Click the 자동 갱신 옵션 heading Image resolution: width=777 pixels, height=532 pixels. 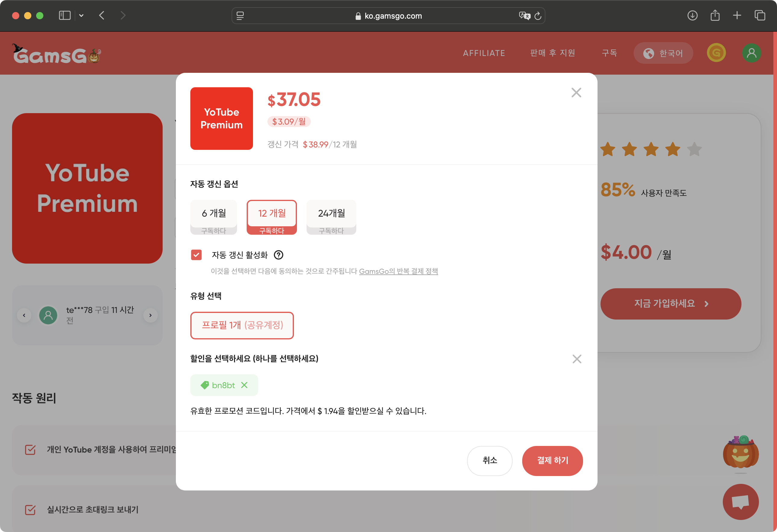pos(214,184)
